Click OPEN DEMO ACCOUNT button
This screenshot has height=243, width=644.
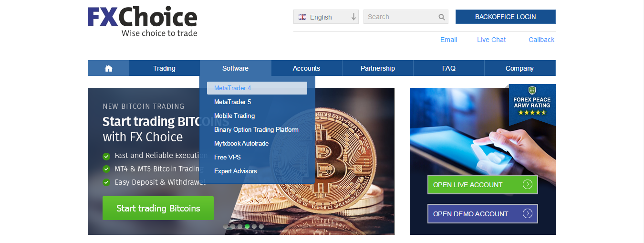(483, 214)
